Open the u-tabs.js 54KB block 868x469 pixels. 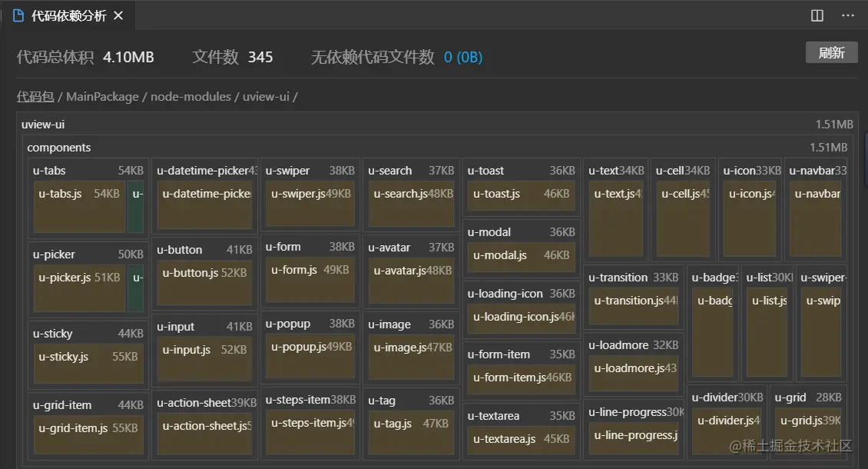pos(79,208)
